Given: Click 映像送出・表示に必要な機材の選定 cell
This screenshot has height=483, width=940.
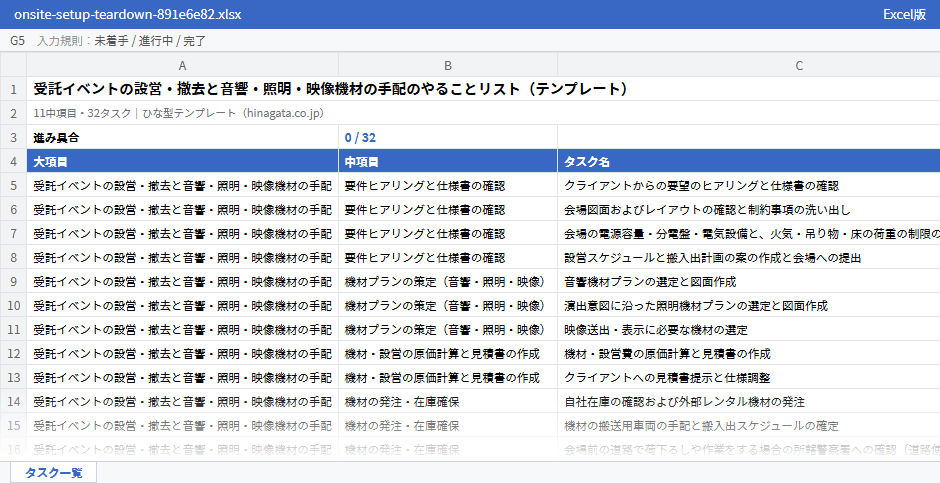Looking at the screenshot, I should [x=749, y=330].
